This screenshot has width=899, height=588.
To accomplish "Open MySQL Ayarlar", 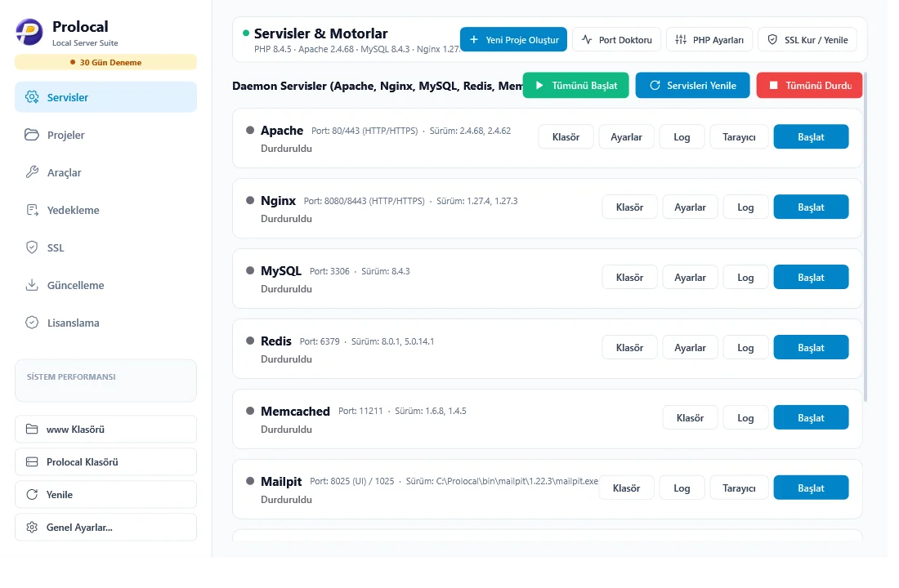I will 691,278.
